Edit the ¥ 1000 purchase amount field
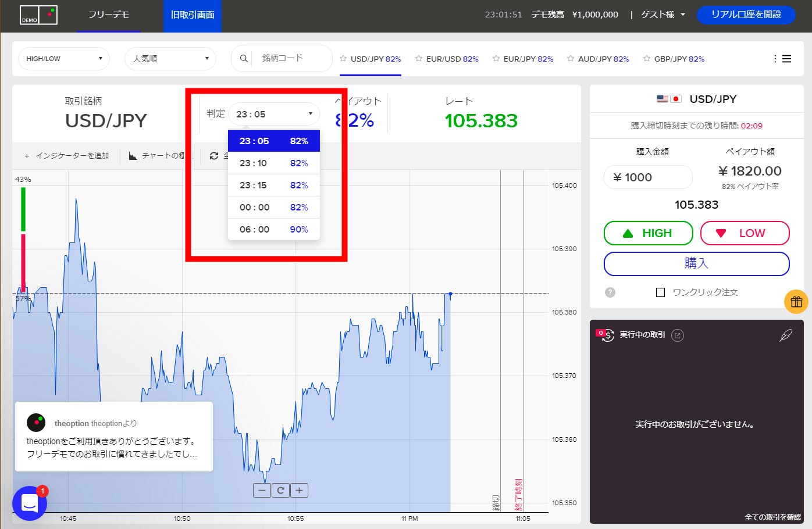Image resolution: width=812 pixels, height=529 pixels. coord(649,177)
